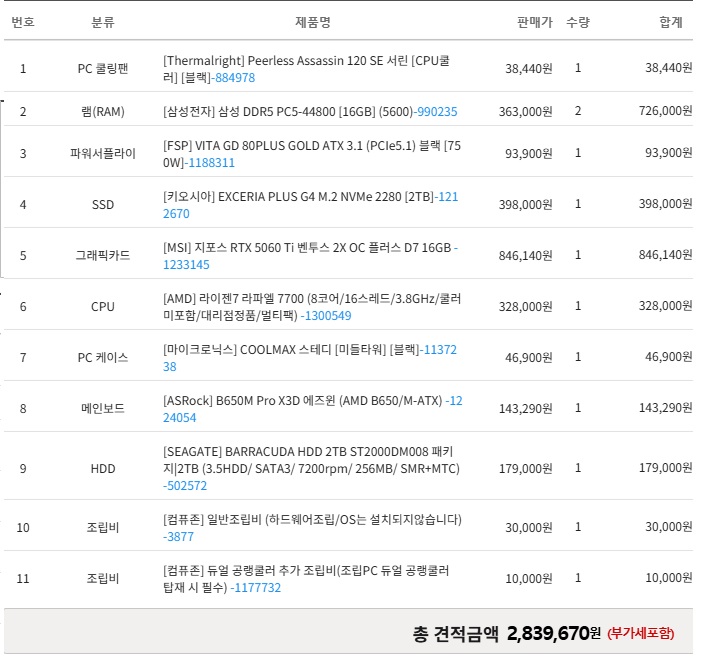The width and height of the screenshot is (706, 660).
Task: Open dual air cooler assembly fee link 1177732
Action: tap(256, 587)
